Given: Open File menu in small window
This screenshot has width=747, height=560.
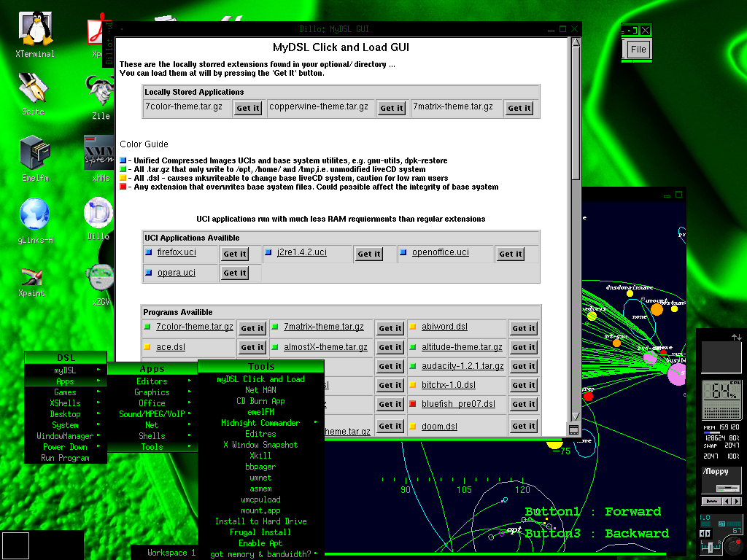Looking at the screenshot, I should point(638,50).
